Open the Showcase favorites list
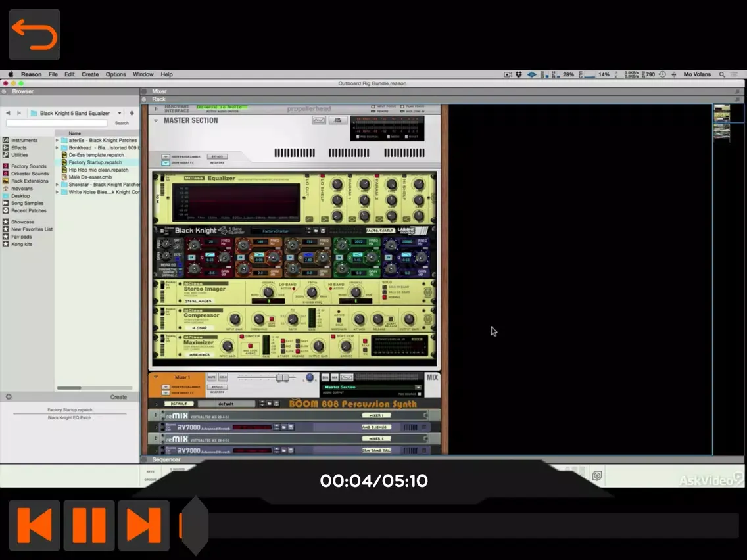The width and height of the screenshot is (747, 560). (x=22, y=222)
